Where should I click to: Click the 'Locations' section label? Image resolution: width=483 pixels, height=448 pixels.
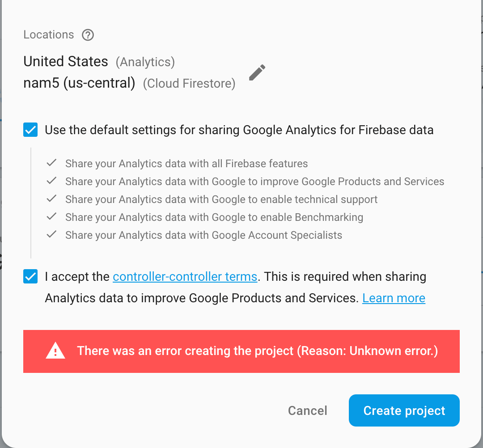click(x=49, y=35)
